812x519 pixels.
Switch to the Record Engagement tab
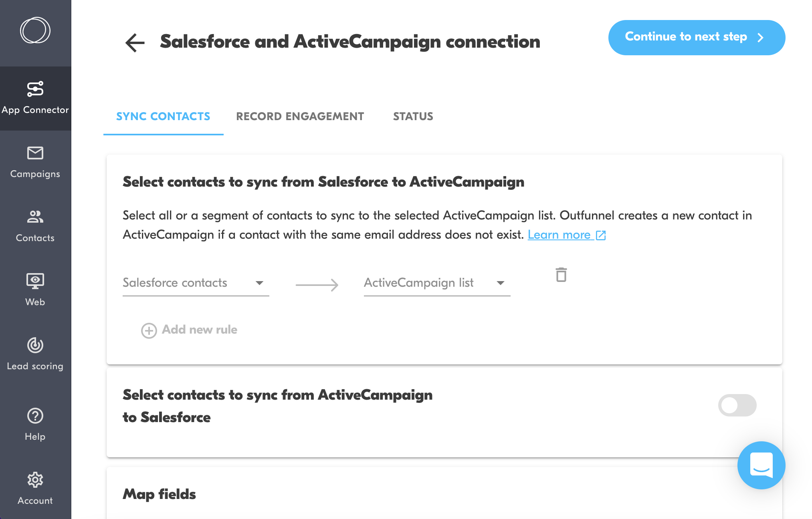click(300, 117)
